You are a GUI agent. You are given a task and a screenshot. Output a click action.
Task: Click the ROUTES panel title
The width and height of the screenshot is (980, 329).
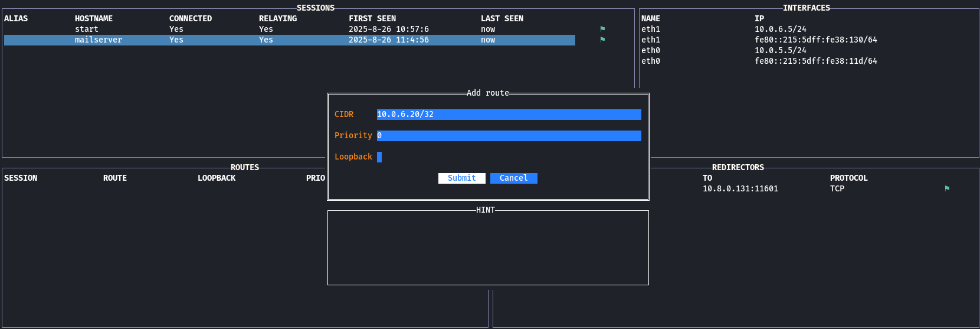[x=245, y=167]
